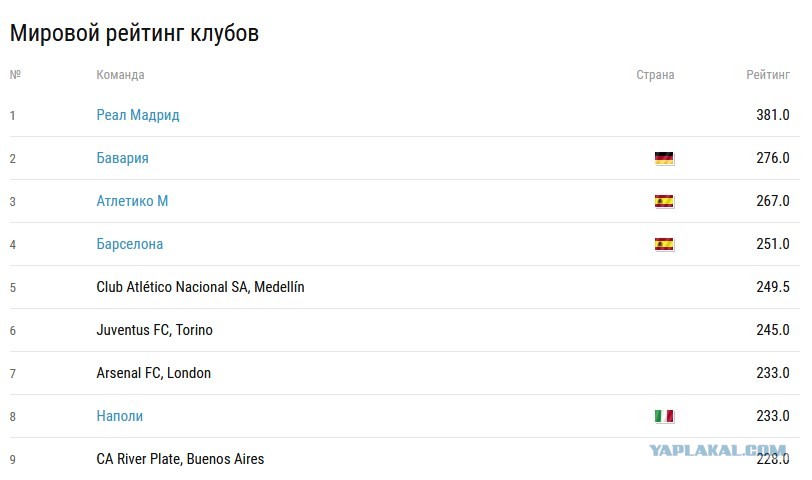
Task: Open the Наполи team link
Action: click(x=120, y=416)
